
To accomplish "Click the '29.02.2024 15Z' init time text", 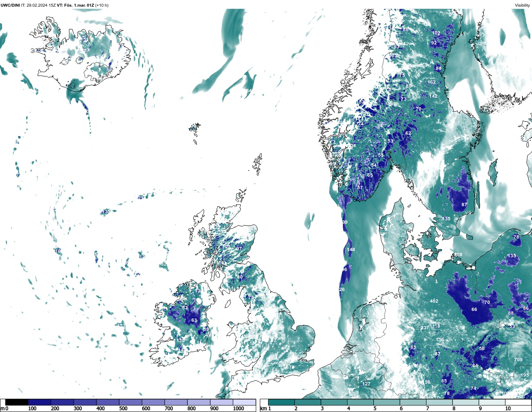I will (x=41, y=5).
